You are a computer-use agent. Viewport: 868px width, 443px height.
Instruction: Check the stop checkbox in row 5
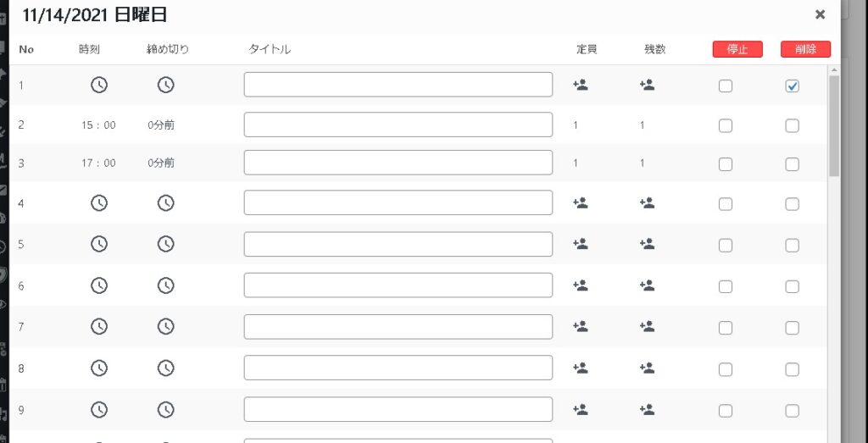click(x=726, y=245)
